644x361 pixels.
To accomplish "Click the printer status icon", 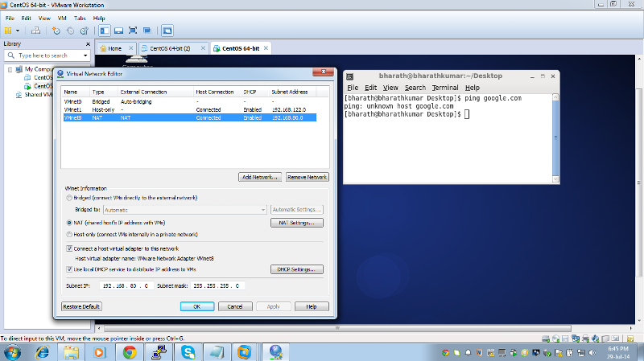I will click(x=585, y=338).
